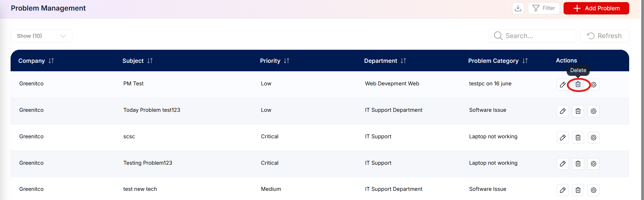Open settings for Today Problem test123
This screenshot has width=644, height=200.
point(594,111)
